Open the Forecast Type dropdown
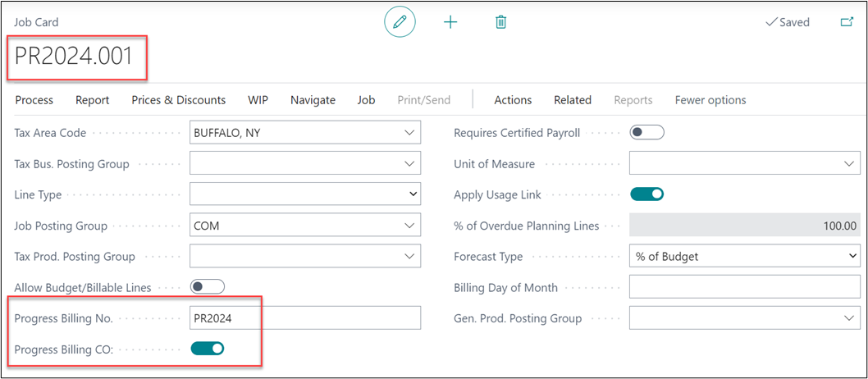Viewport: 868px width, 379px height. tap(851, 257)
